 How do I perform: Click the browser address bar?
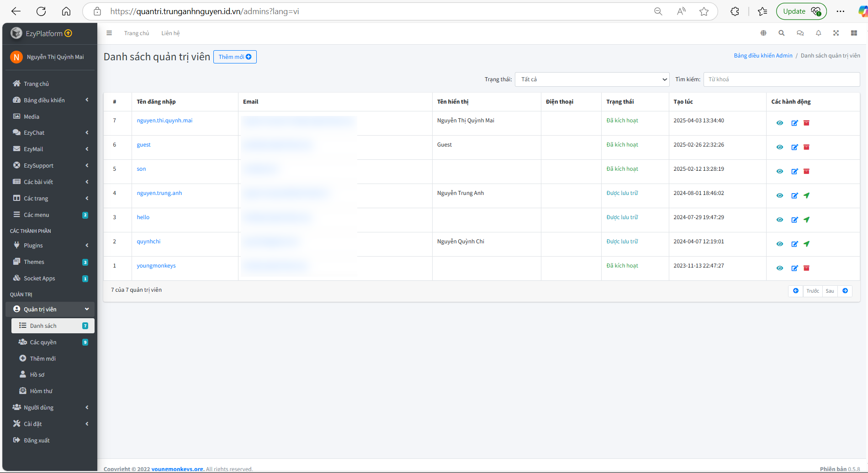coord(375,11)
